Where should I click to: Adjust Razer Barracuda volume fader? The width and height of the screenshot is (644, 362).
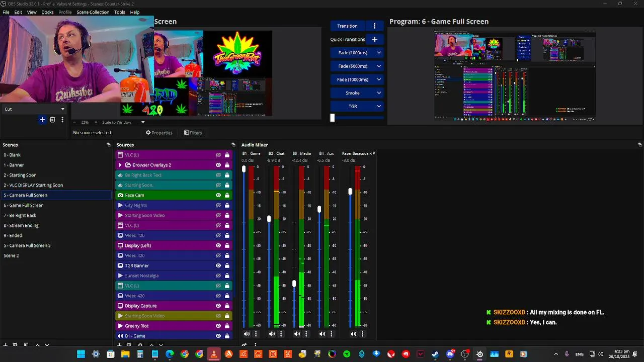point(350,192)
